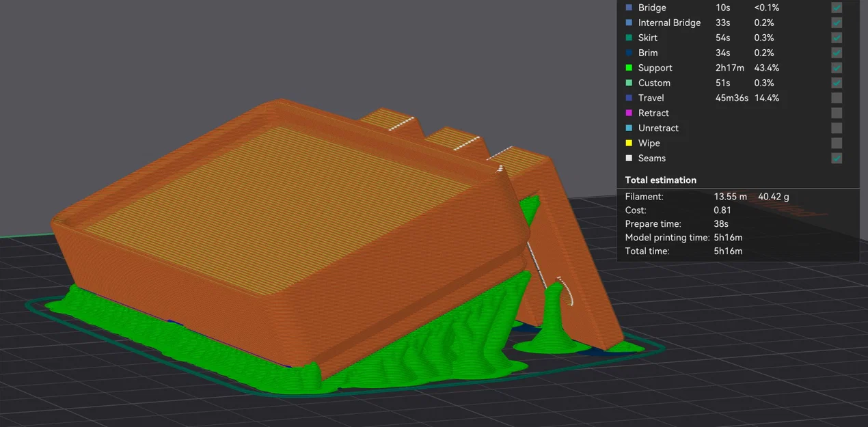Click the Filament length 13.55 m
The width and height of the screenshot is (868, 427).
(731, 196)
